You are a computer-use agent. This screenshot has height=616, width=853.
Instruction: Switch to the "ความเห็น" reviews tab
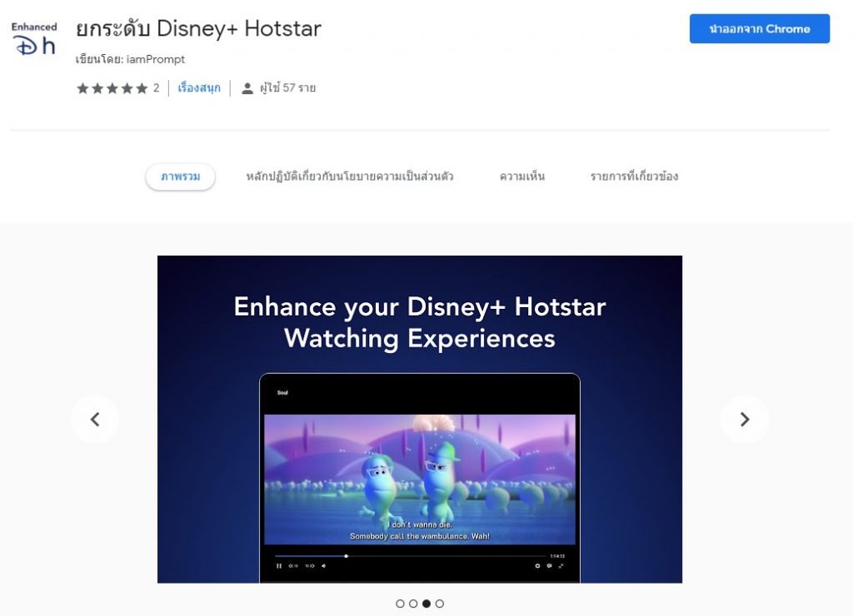point(521,176)
